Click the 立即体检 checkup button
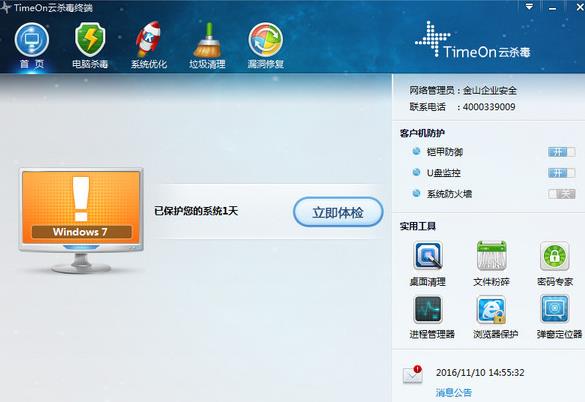 pyautogui.click(x=338, y=212)
